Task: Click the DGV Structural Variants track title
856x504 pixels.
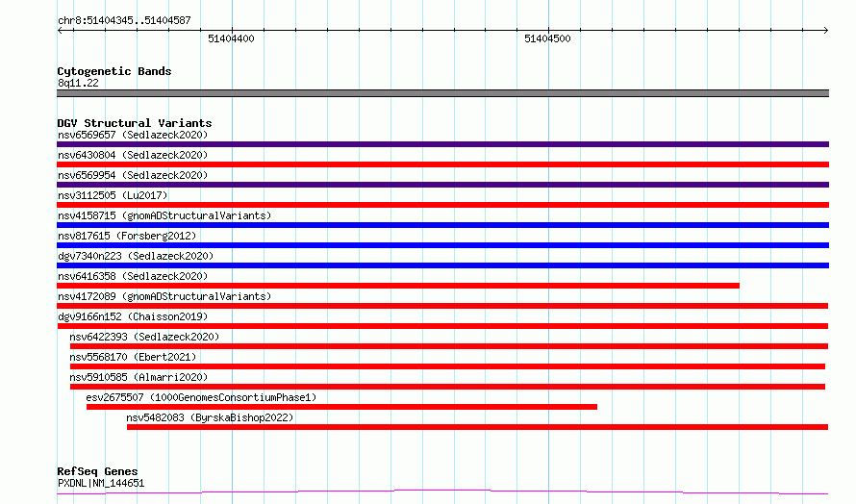Action: (x=135, y=123)
